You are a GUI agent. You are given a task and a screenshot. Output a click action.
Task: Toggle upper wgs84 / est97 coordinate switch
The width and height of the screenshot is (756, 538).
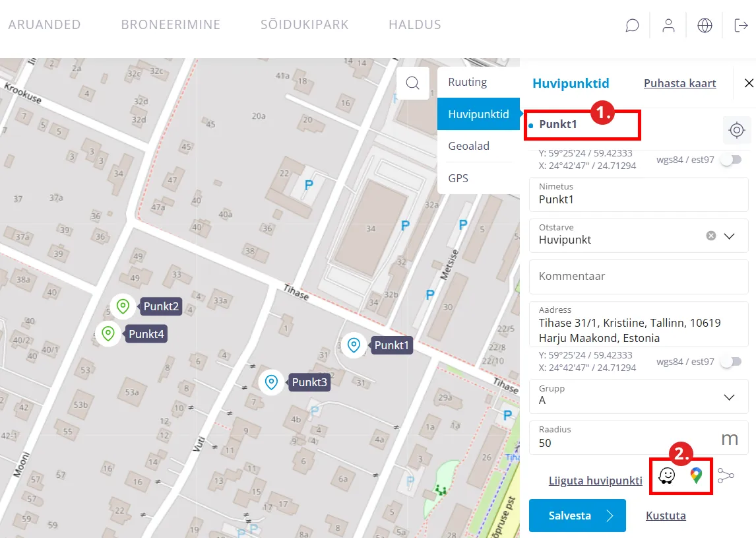click(x=731, y=160)
